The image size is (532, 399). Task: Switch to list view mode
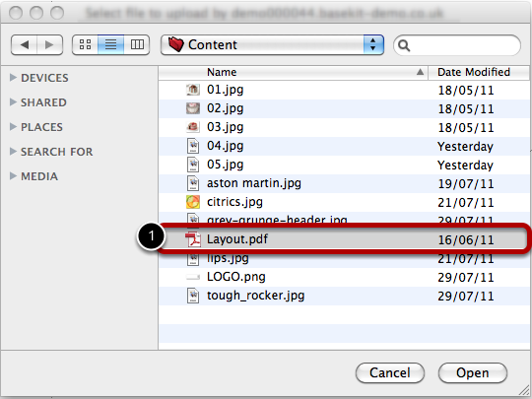[110, 44]
